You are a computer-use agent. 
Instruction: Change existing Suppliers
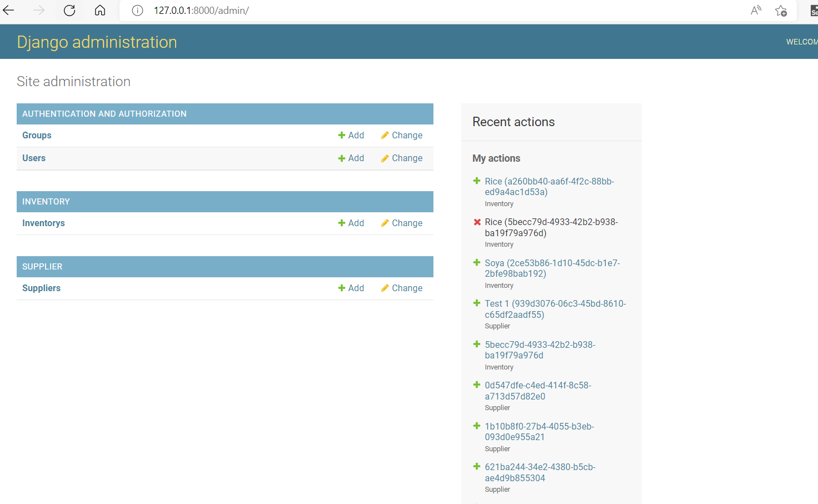[402, 288]
